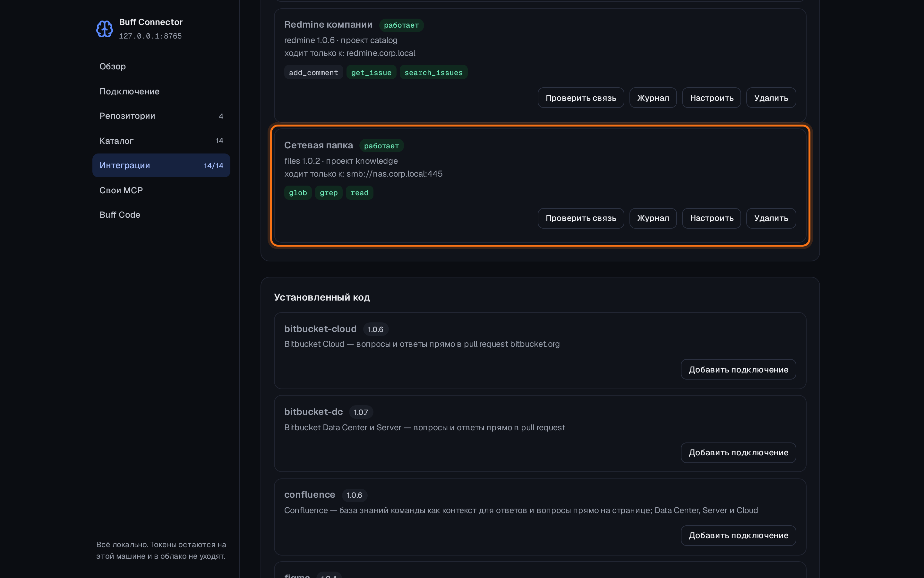Click the 1.0.7 version badge of bitbucket-dc
Screen dimensions: 924x578
[x=361, y=412]
